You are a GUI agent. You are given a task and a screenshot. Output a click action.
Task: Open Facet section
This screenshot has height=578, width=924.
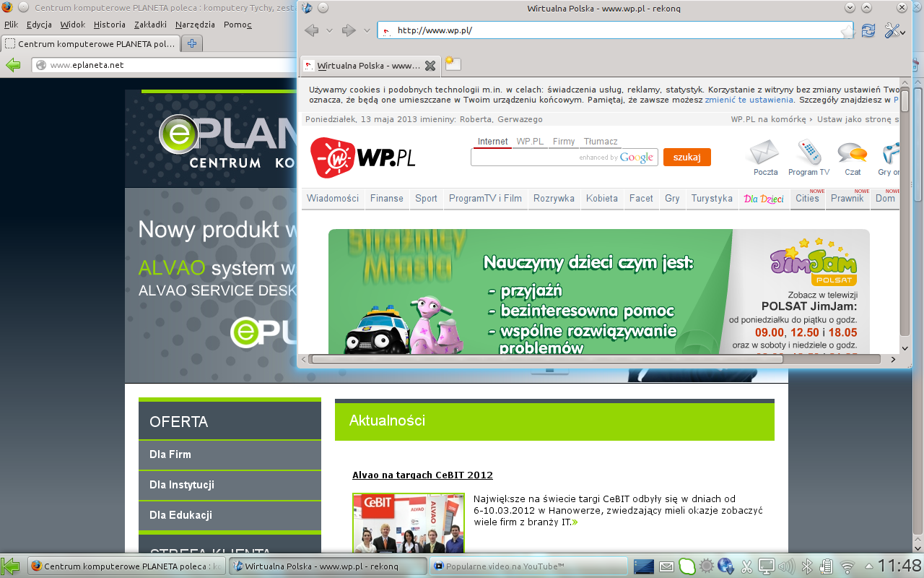point(641,199)
